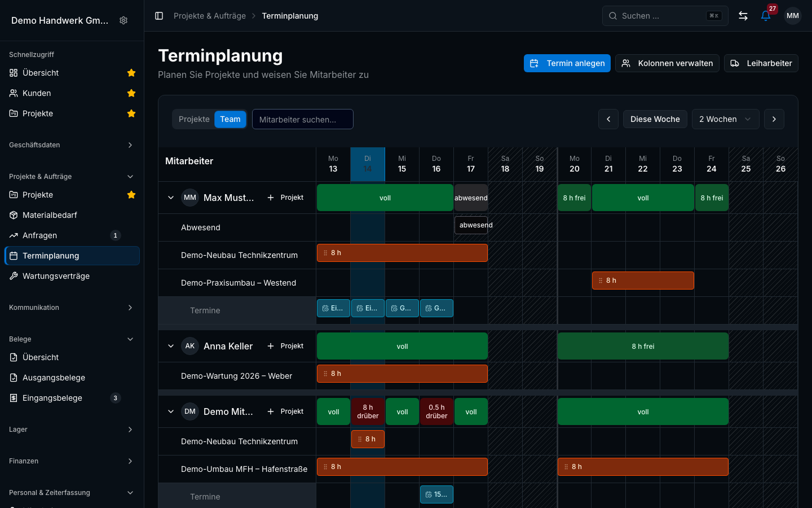
Task: Collapse Anna Keller's row
Action: coord(171,346)
